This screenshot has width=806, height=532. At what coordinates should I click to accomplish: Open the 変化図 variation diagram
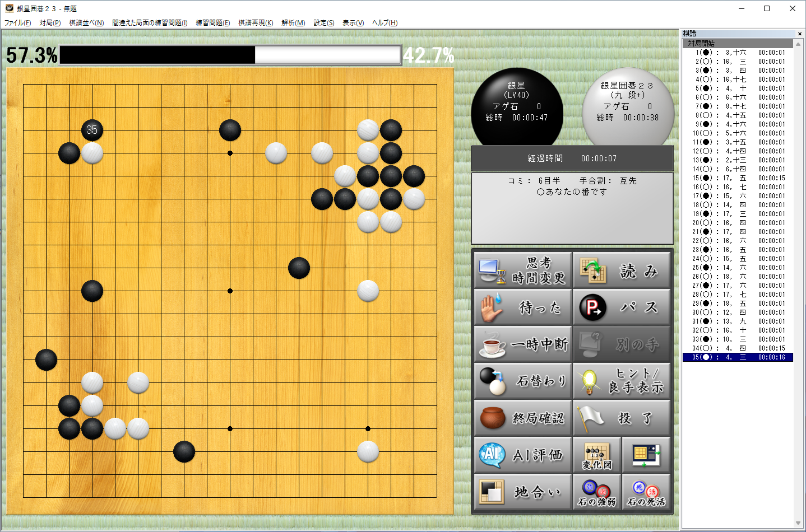tap(597, 455)
